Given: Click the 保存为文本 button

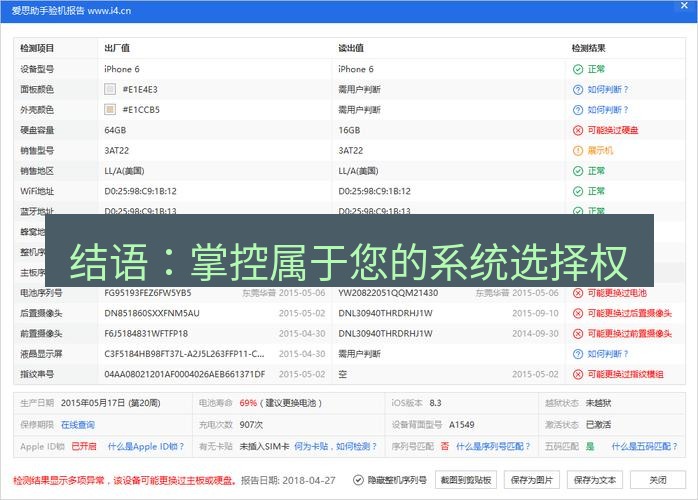Looking at the screenshot, I should point(595,480).
